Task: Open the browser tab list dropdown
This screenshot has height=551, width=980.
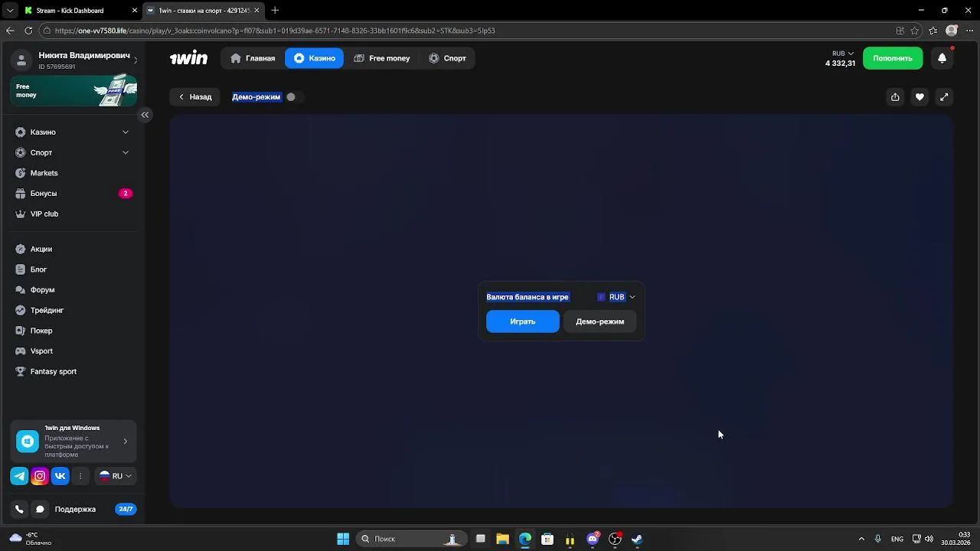Action: [x=10, y=11]
